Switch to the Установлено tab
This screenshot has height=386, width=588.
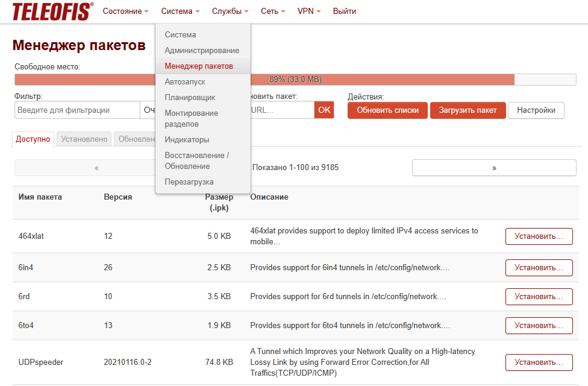(84, 139)
